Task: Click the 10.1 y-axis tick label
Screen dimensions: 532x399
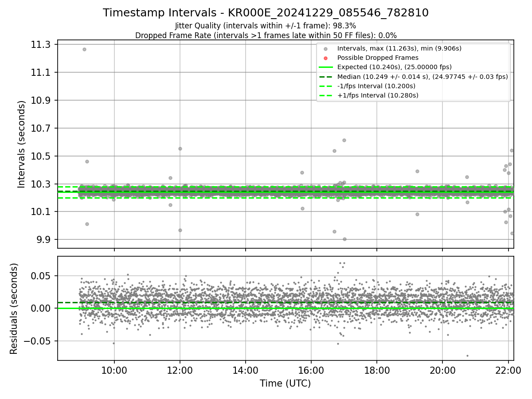Action: (x=41, y=212)
